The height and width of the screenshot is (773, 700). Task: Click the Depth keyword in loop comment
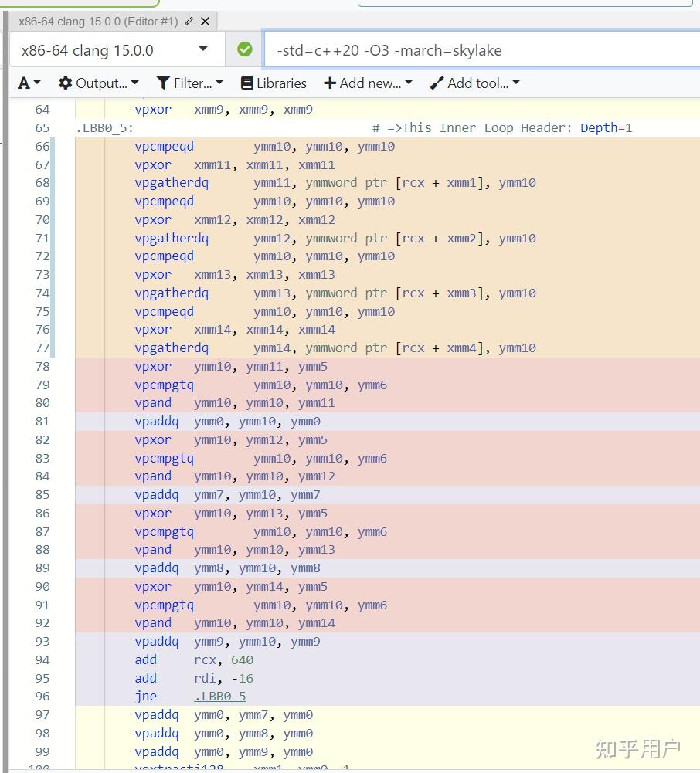tap(599, 127)
